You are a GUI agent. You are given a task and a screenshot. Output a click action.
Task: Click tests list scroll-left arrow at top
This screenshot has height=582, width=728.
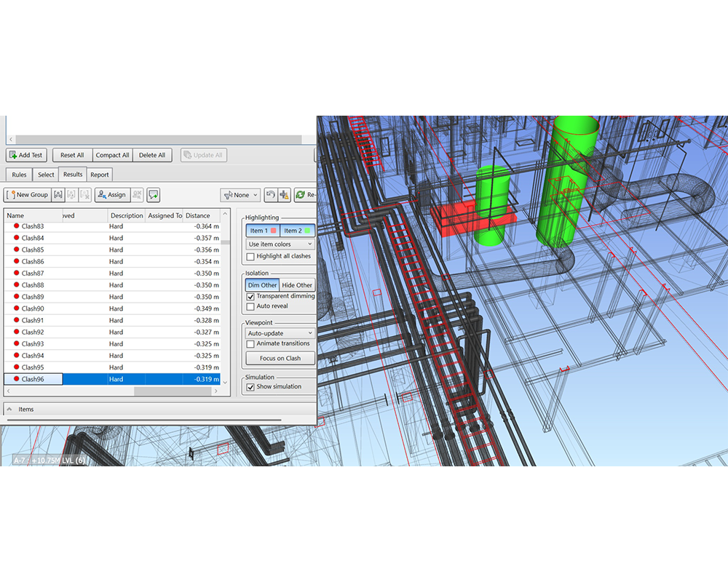[11, 139]
